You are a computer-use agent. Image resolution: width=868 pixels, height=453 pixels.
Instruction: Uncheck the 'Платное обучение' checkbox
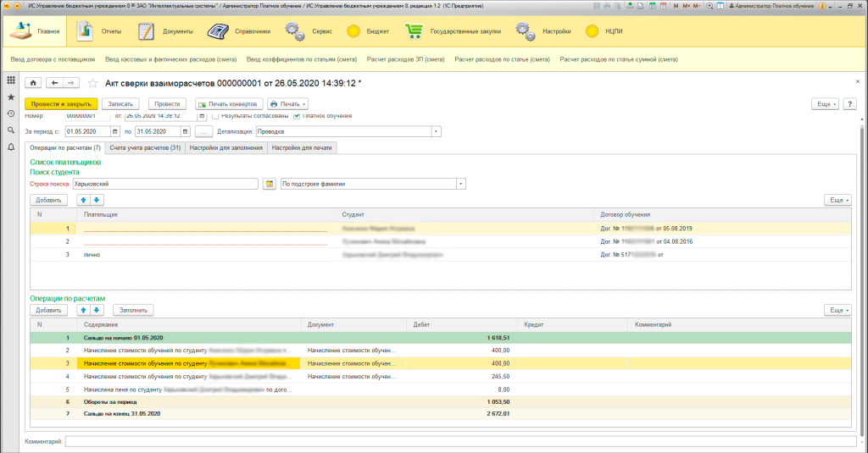click(x=297, y=116)
